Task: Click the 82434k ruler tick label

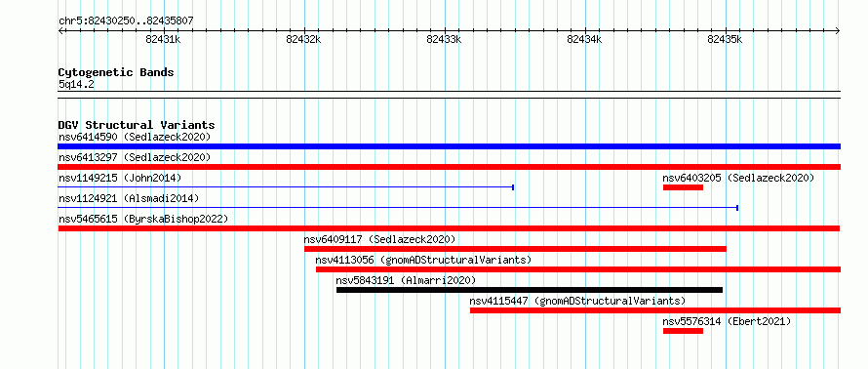Action: [584, 39]
